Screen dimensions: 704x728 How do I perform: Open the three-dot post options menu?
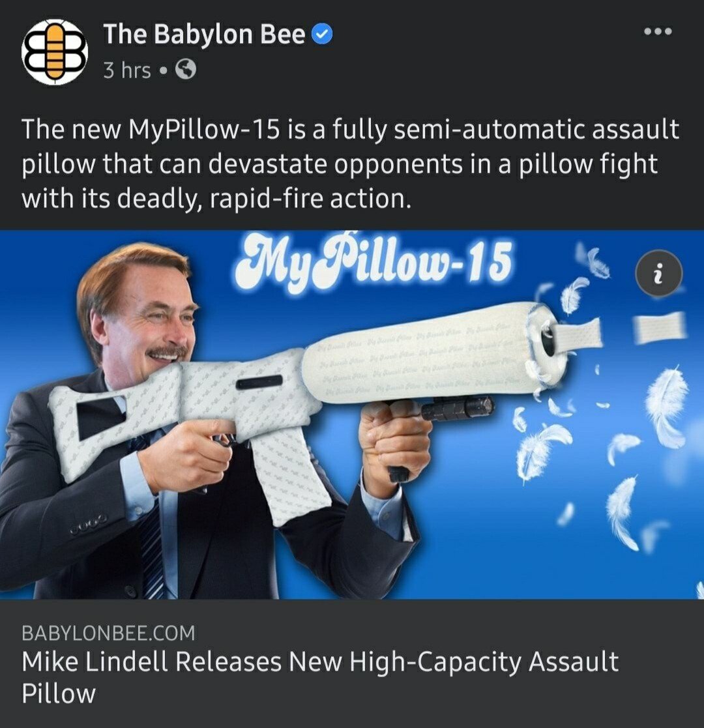(x=658, y=31)
